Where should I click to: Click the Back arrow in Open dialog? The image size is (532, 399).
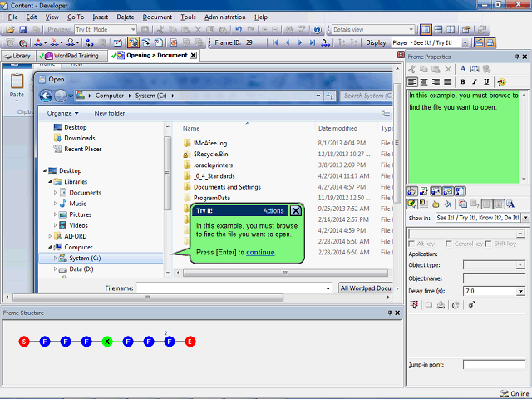(46, 96)
